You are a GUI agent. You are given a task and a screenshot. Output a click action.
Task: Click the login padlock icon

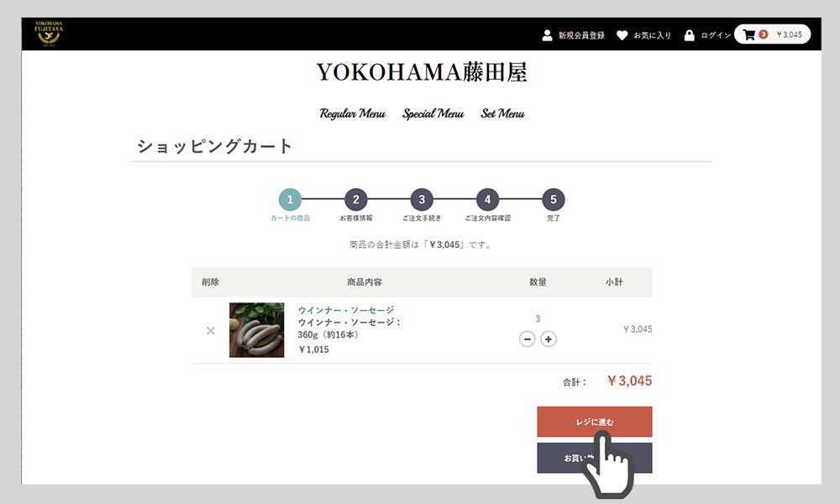[x=690, y=35]
